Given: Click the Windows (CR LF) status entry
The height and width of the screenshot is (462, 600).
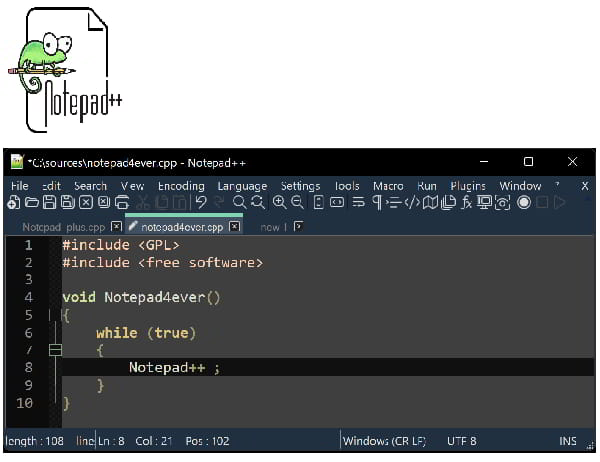Looking at the screenshot, I should pos(384,441).
